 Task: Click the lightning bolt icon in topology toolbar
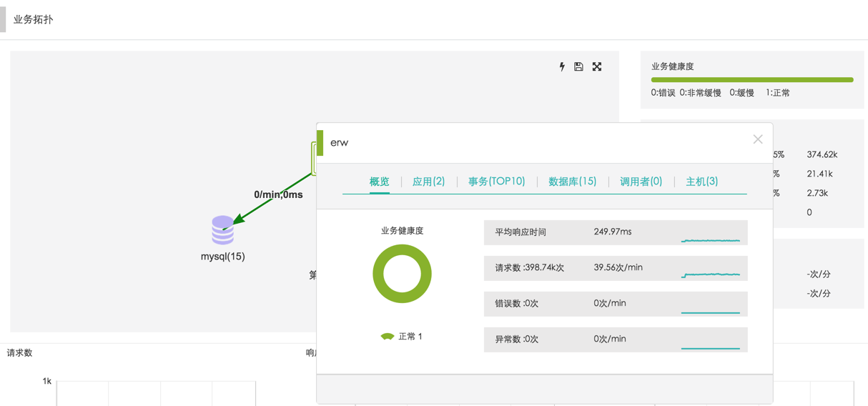[x=562, y=66]
